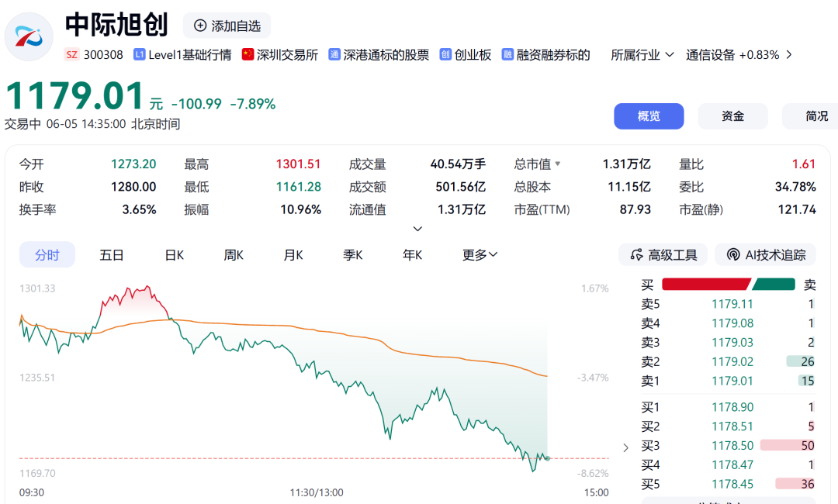Click the 今开 value 1273.20
The width and height of the screenshot is (838, 504).
coord(133,164)
